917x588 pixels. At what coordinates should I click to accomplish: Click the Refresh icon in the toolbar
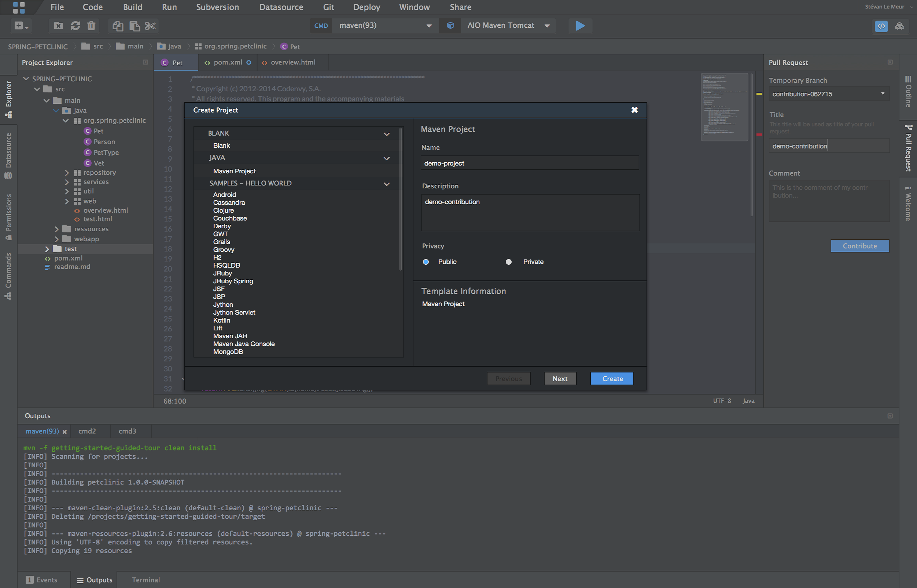(x=75, y=26)
